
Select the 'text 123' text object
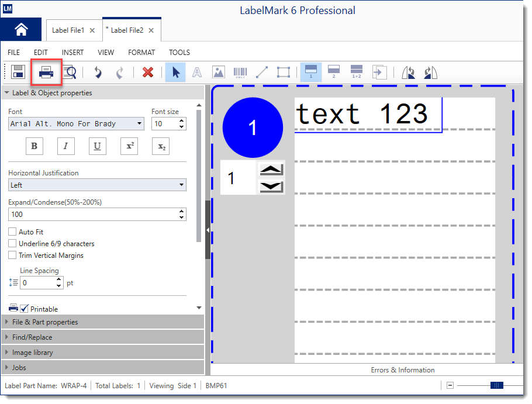368,115
